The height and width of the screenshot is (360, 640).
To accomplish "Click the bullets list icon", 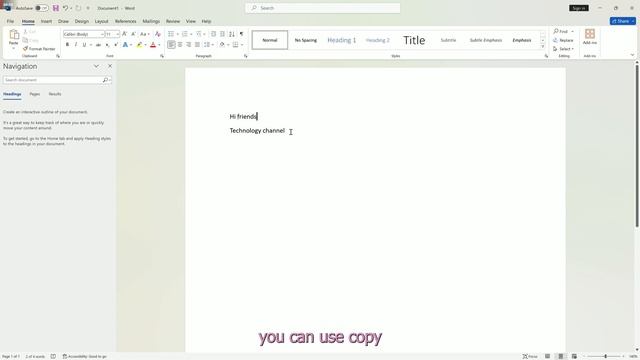I will (x=171, y=34).
